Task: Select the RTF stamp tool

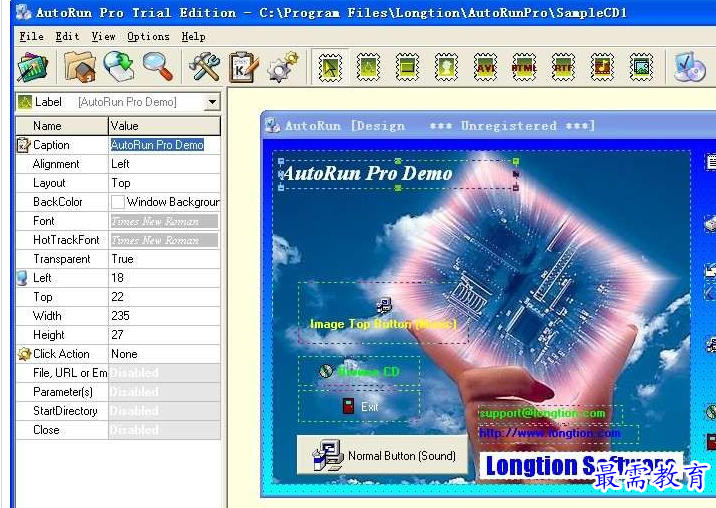Action: tap(563, 67)
